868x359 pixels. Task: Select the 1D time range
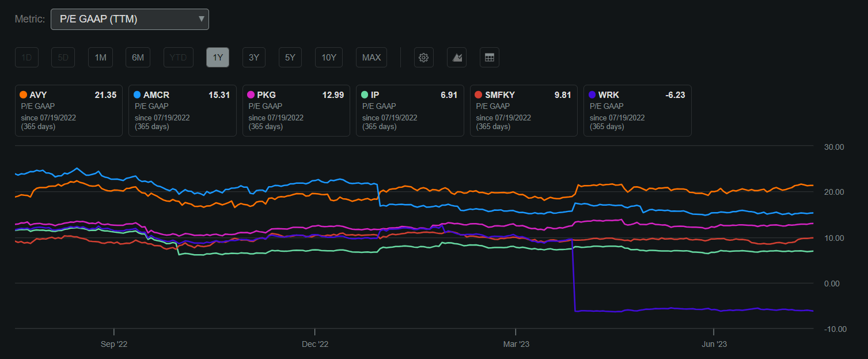coord(26,58)
